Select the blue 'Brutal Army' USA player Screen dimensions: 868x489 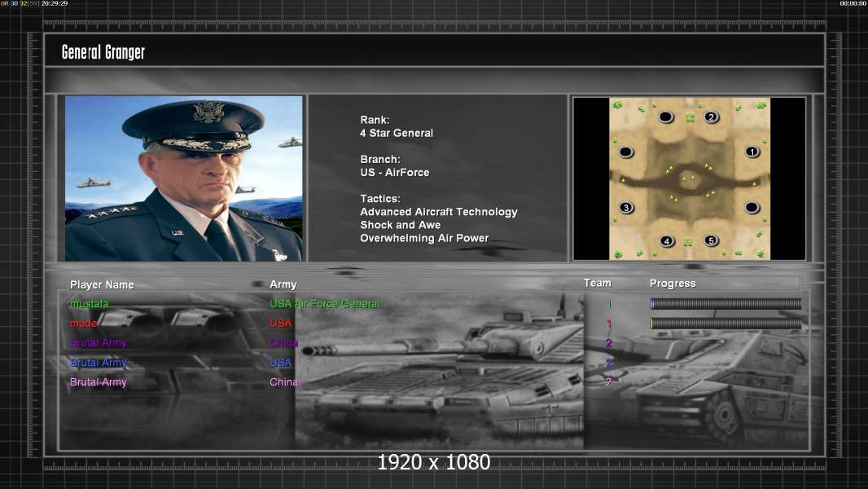click(99, 363)
